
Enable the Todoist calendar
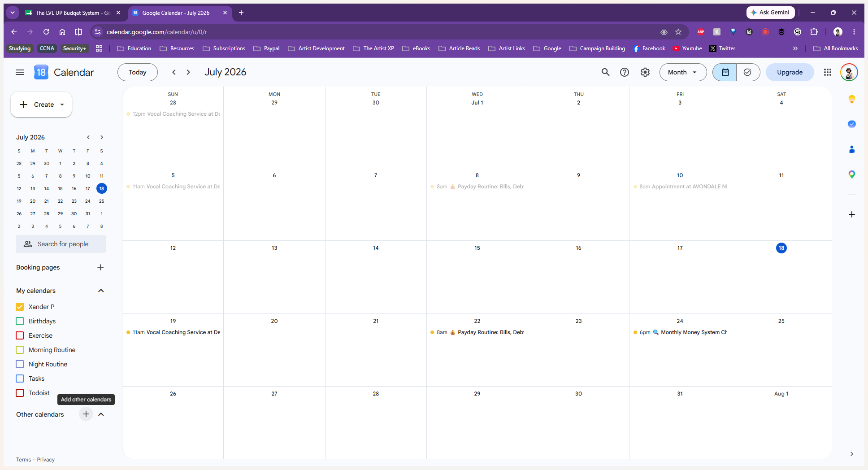pyautogui.click(x=20, y=393)
